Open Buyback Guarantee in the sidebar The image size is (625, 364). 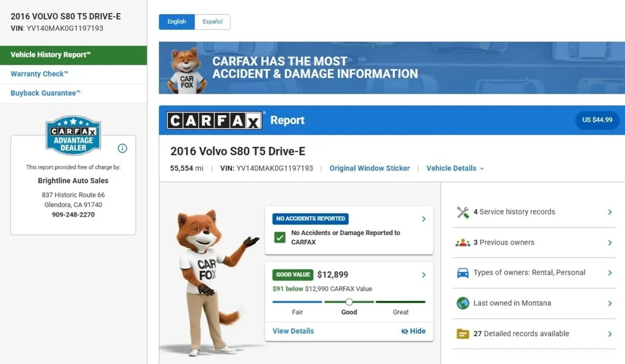click(73, 94)
